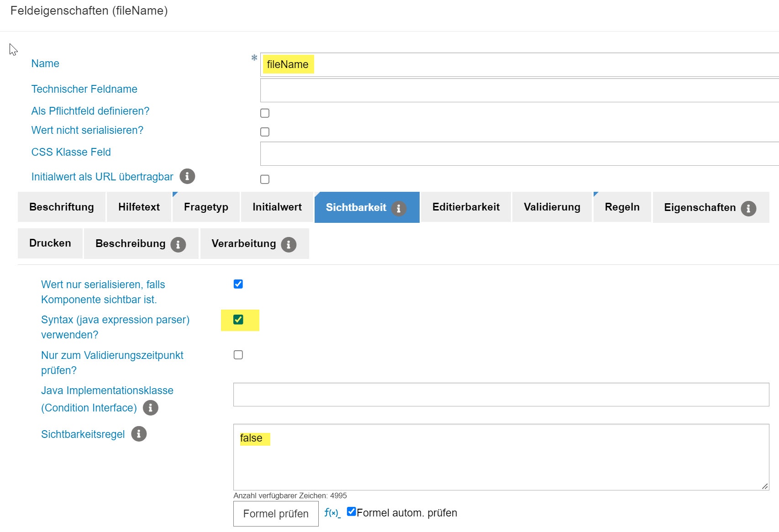Toggle the Wert nicht serialisieren checkbox
This screenshot has width=779, height=532.
(x=265, y=132)
